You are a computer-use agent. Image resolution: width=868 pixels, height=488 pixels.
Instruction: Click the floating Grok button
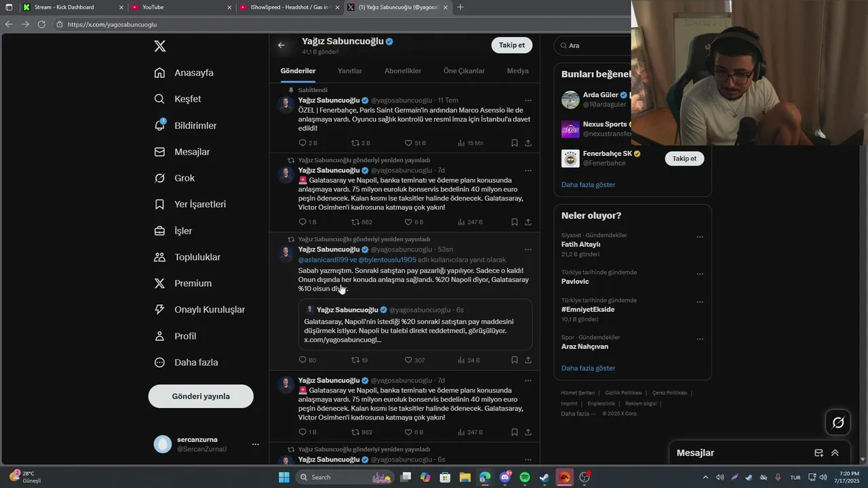(838, 423)
